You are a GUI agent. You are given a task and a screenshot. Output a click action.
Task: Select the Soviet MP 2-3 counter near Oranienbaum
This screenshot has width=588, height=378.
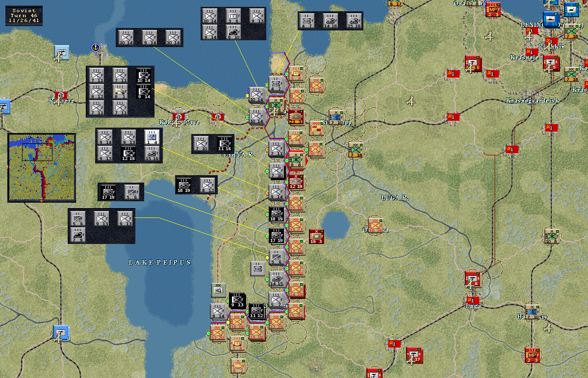[493, 10]
